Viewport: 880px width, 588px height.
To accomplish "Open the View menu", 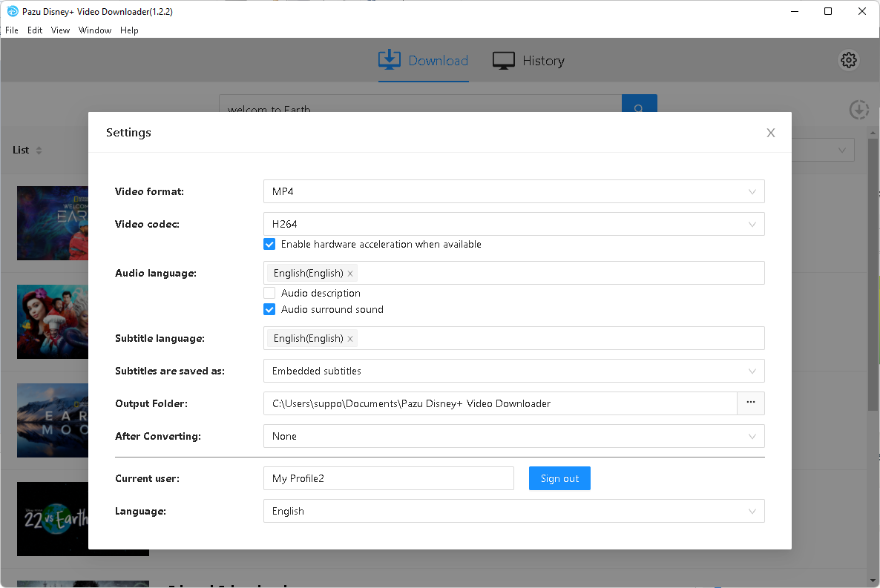I will click(60, 30).
